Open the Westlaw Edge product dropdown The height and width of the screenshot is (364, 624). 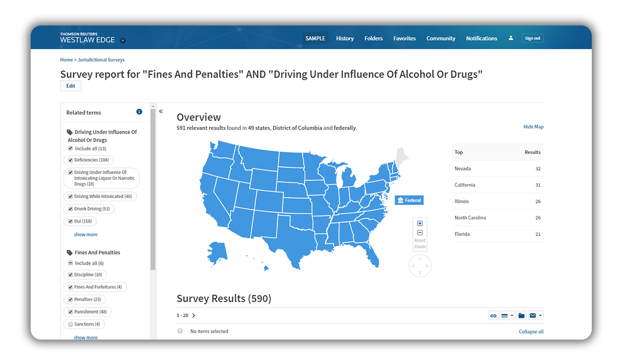pos(122,40)
